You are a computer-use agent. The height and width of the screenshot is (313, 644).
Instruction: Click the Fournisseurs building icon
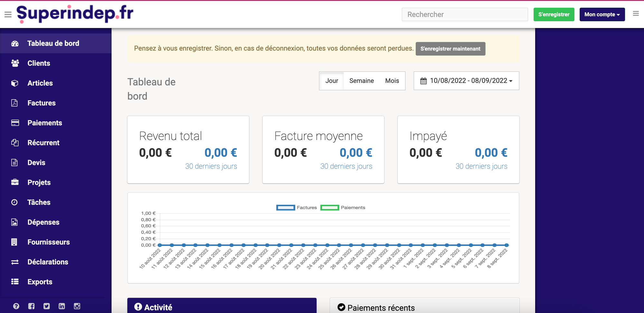(15, 242)
